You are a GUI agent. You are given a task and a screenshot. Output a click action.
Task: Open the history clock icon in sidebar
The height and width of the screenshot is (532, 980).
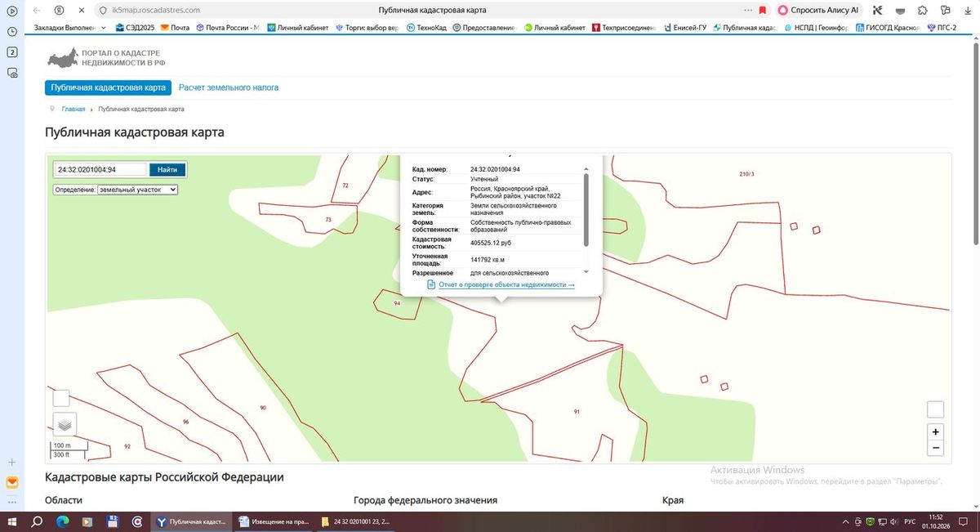click(x=12, y=31)
